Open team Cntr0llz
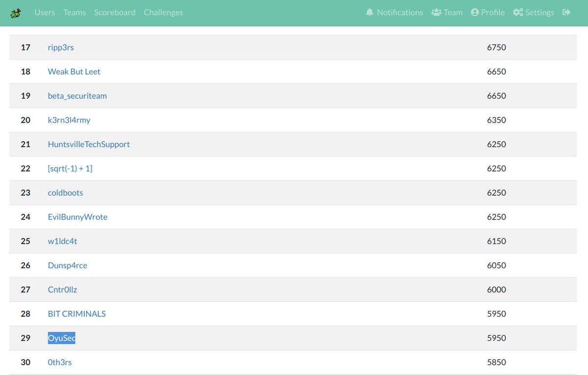Screen dimensions: 588x375 (62, 290)
